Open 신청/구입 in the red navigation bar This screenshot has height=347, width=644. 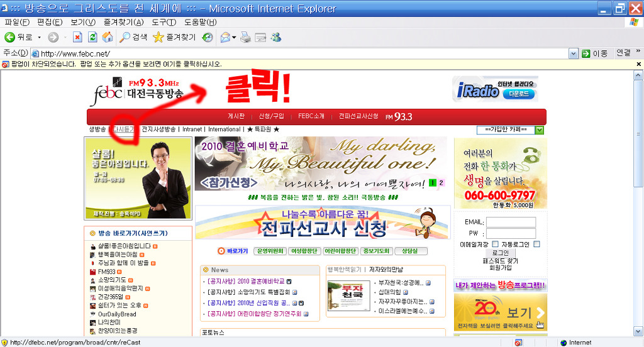pos(271,116)
